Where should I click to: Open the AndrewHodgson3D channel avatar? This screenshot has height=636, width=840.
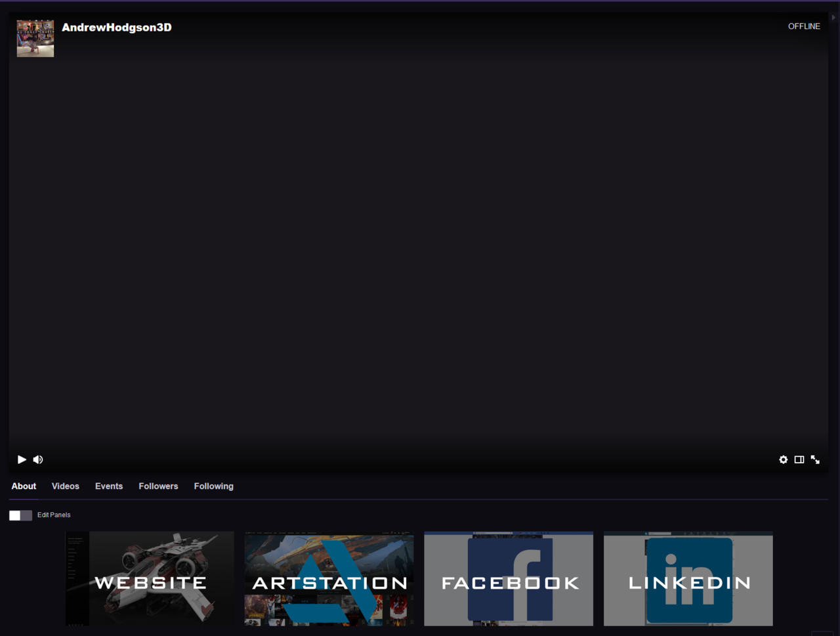click(35, 38)
